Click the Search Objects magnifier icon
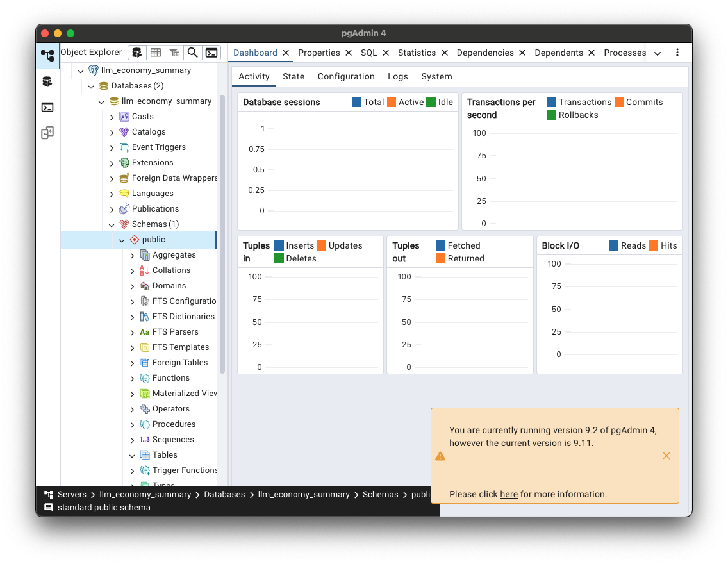The width and height of the screenshot is (728, 564). [x=193, y=53]
